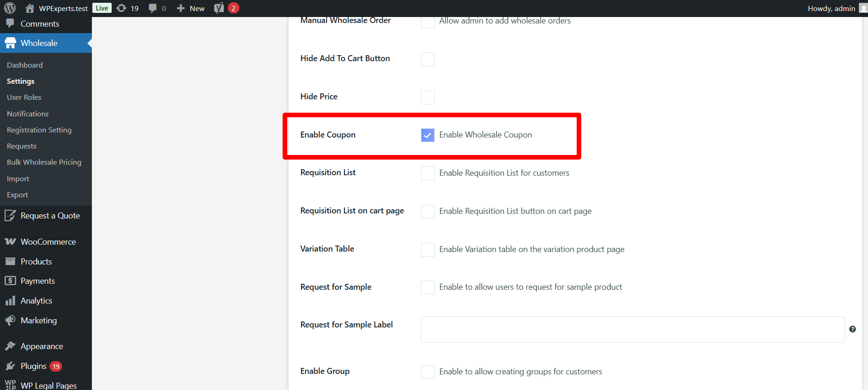The width and height of the screenshot is (868, 390).
Task: Click the Marketing megaphone icon
Action: [10, 320]
